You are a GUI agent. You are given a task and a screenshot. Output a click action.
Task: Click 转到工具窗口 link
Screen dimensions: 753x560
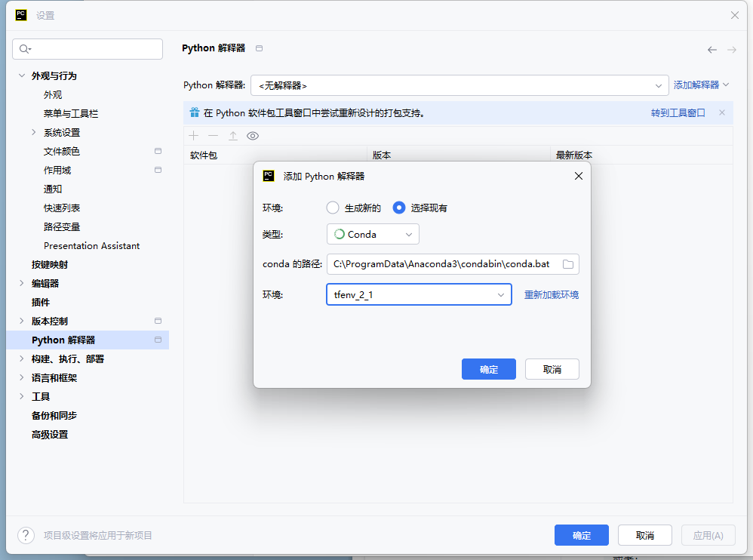(678, 113)
